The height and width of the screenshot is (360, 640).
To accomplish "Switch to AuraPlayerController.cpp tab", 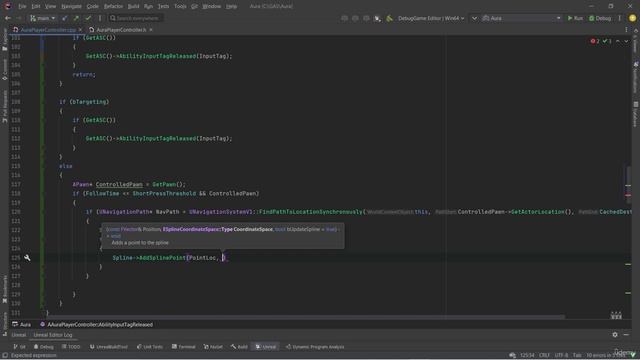I will click(x=49, y=30).
